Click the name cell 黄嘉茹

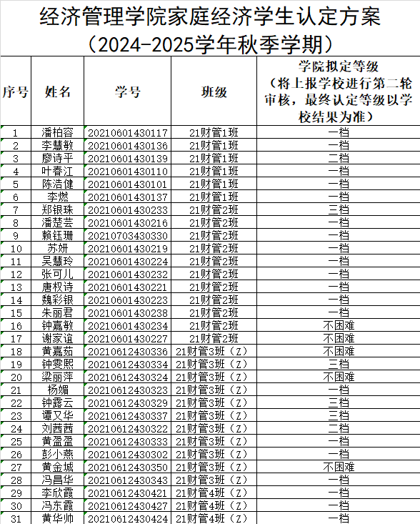click(x=57, y=351)
